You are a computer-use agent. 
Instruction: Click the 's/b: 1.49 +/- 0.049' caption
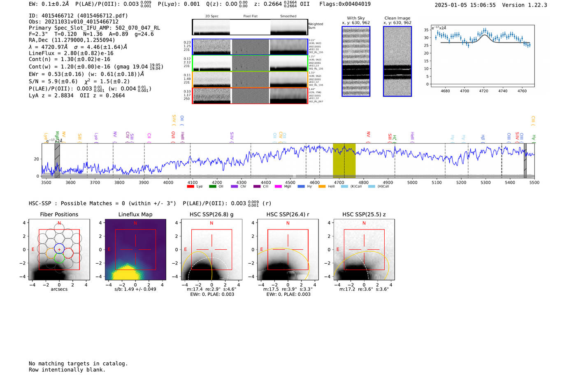click(x=135, y=289)
